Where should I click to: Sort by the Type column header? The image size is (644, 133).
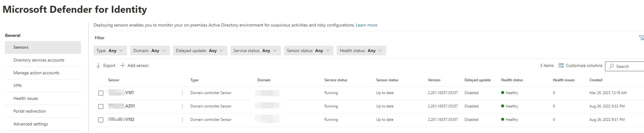click(194, 80)
